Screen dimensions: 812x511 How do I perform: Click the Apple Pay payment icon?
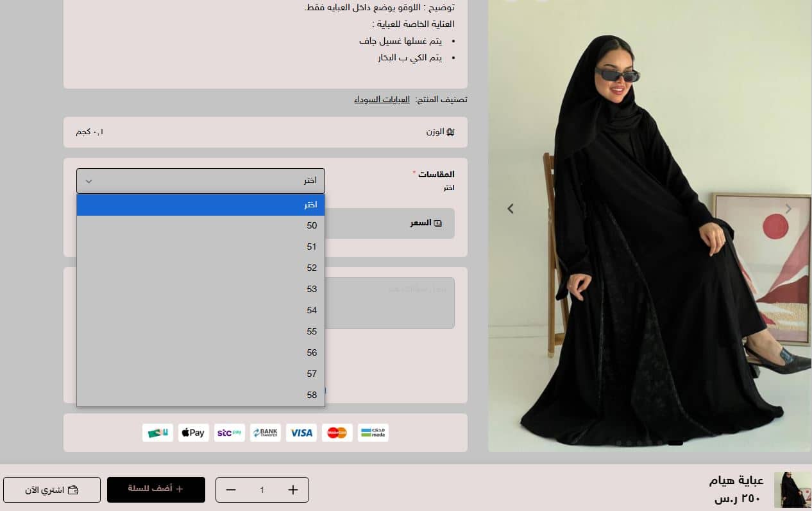click(x=192, y=433)
